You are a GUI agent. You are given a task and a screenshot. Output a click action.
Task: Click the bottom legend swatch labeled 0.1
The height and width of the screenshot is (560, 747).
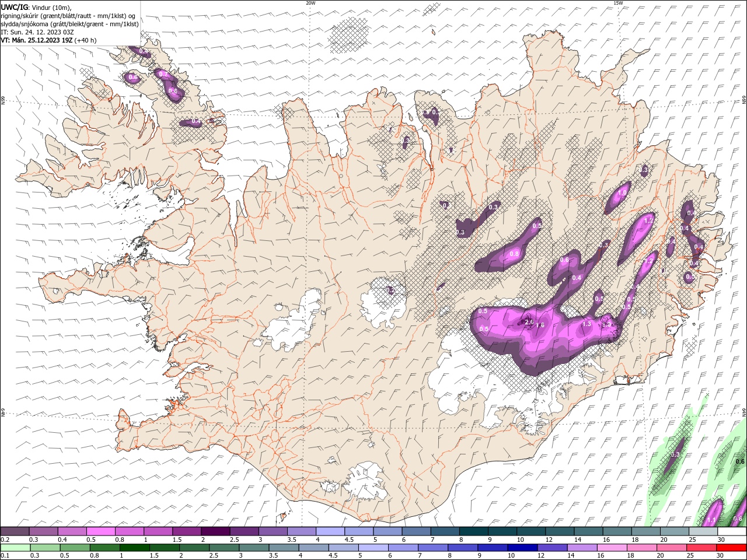[x=15, y=548]
